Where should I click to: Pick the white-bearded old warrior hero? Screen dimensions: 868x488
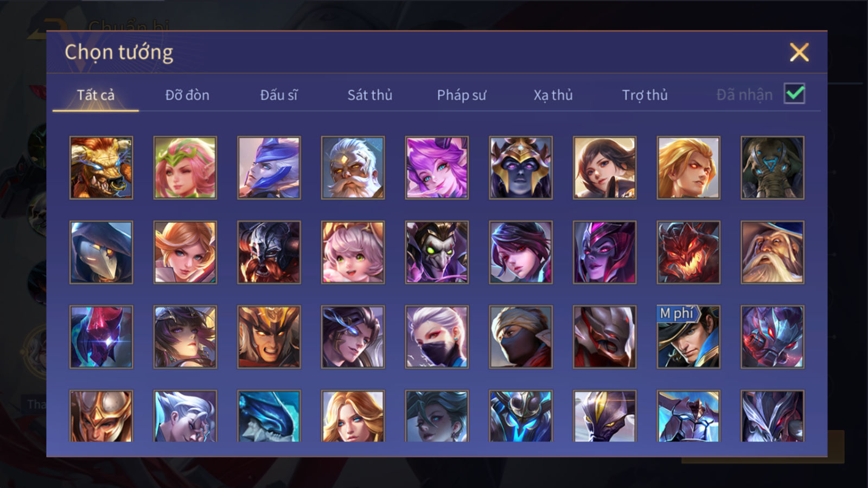click(353, 168)
